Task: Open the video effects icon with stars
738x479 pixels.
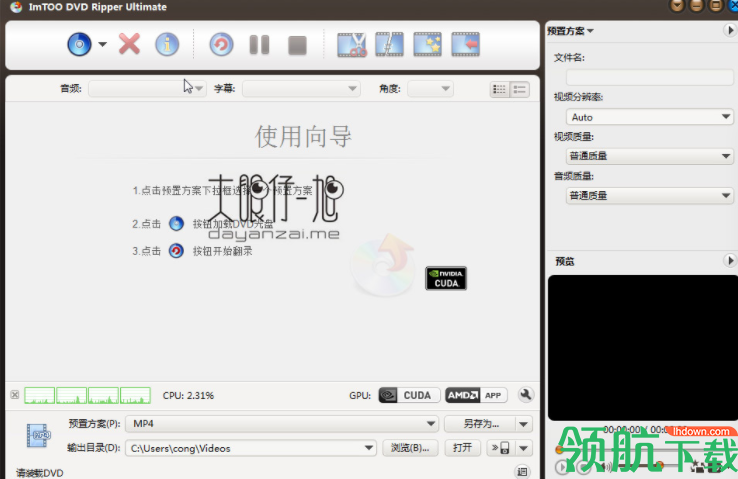Action: (427, 45)
